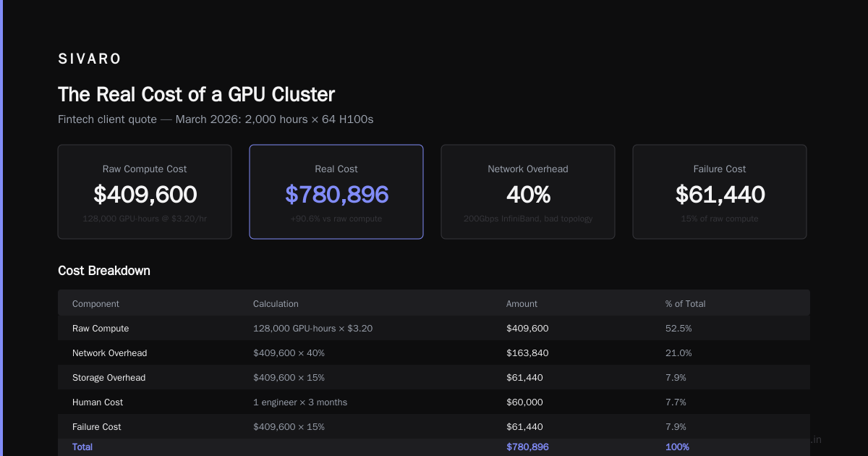Screen dimensions: 868x456
Task: Select $61,440 in the Storage Overhead row
Action: pos(524,378)
